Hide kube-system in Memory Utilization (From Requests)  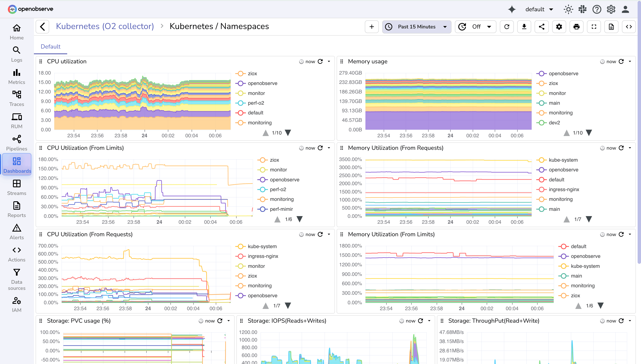563,160
